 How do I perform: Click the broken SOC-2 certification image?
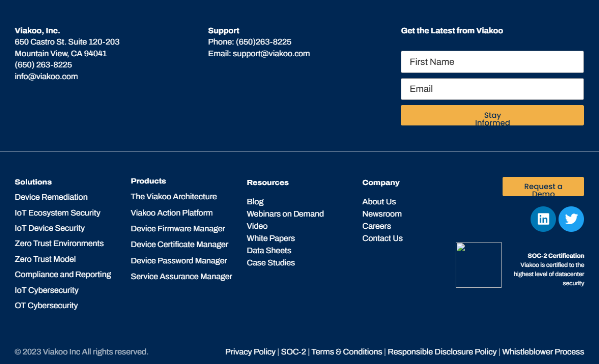click(479, 265)
